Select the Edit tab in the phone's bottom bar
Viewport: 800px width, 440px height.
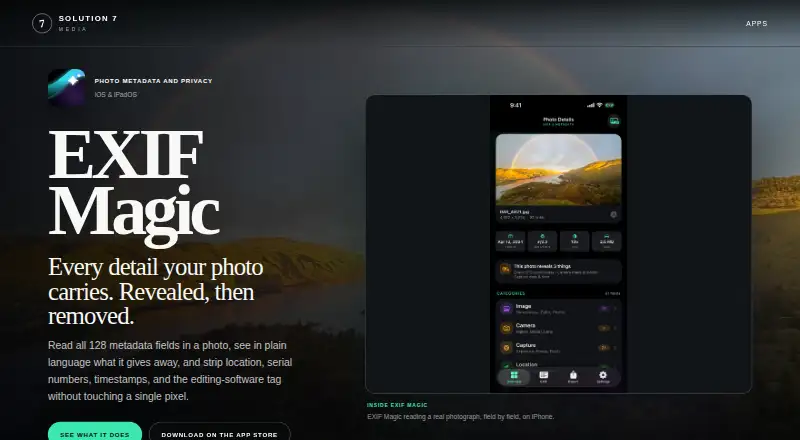pyautogui.click(x=543, y=377)
